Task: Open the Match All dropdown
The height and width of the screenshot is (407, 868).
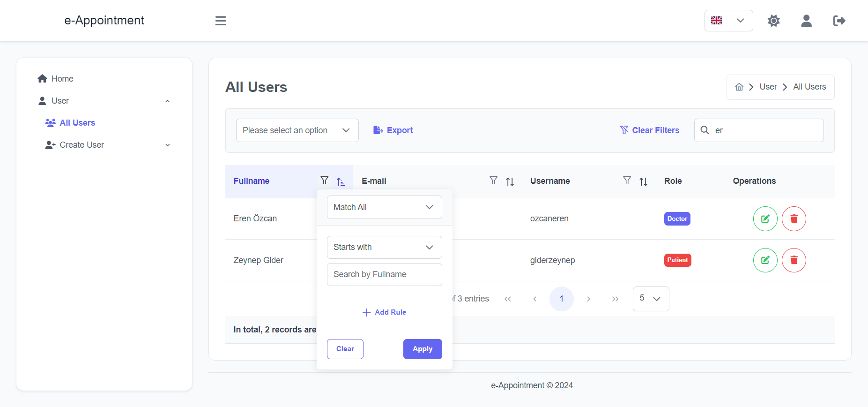Action: (384, 207)
